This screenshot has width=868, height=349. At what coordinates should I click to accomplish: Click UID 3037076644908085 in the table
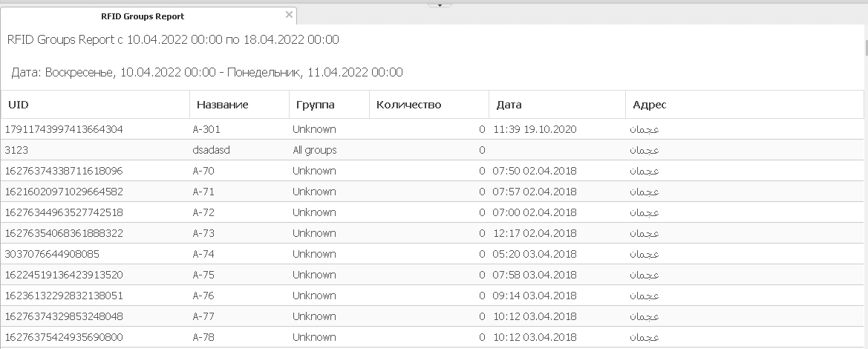(x=52, y=254)
